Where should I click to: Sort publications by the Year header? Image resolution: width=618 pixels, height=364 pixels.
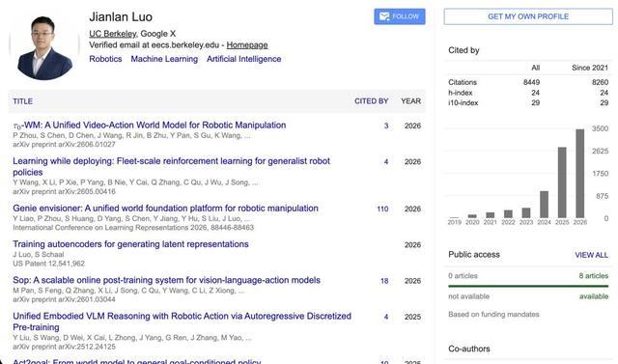pyautogui.click(x=410, y=101)
